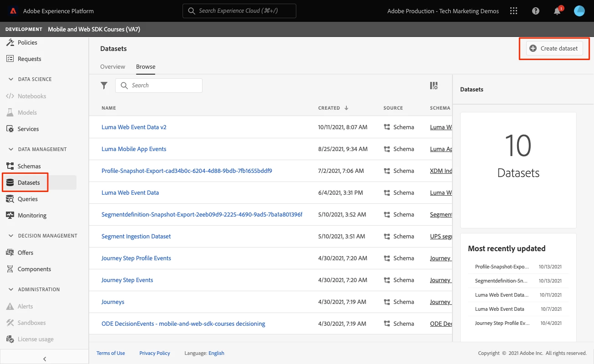
Task: Open the Profile-Snapshot-Export dataset link
Action: click(187, 171)
